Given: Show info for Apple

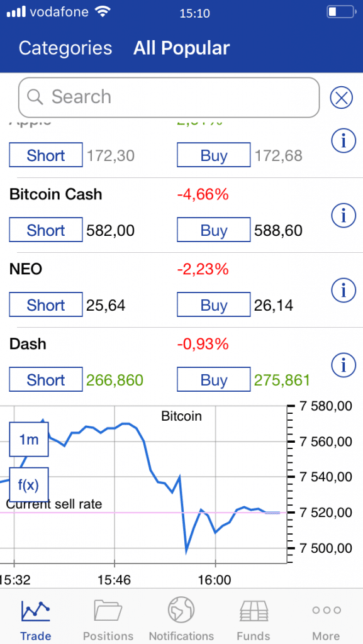Looking at the screenshot, I should click(343, 141).
